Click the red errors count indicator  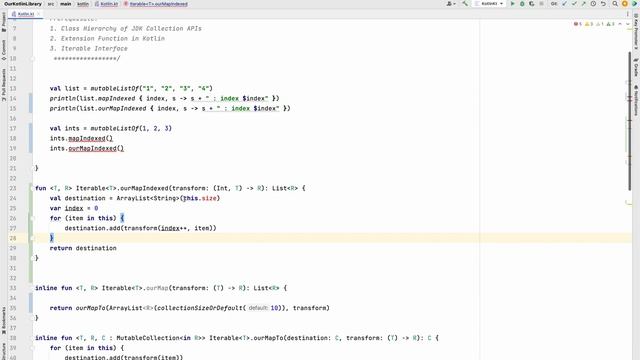pos(578,24)
